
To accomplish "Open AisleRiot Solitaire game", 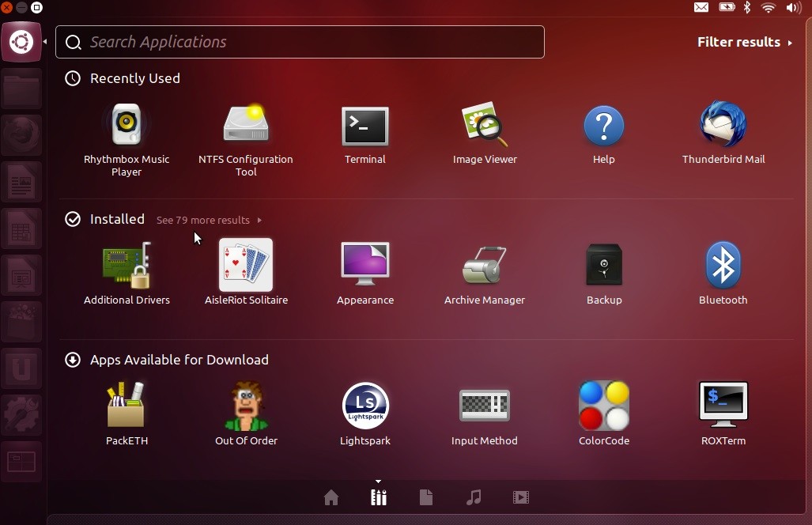I will click(x=246, y=266).
